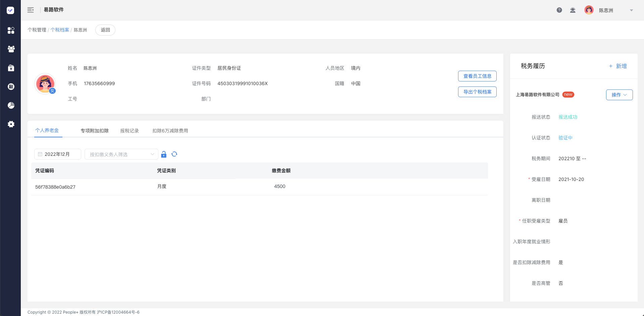
Task: Switch to the 专项附加扣除 tab
Action: (95, 131)
